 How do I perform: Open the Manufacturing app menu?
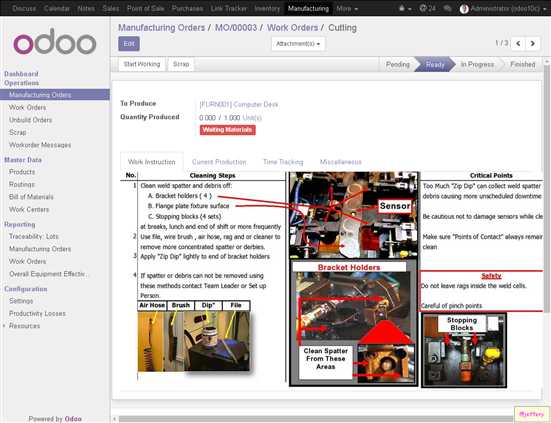[x=308, y=8]
